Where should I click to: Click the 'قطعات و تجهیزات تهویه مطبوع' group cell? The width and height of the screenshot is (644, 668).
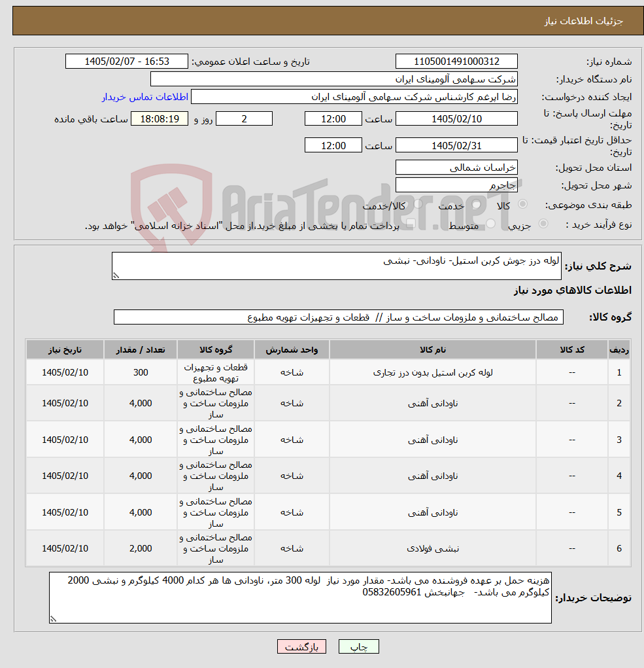(216, 372)
